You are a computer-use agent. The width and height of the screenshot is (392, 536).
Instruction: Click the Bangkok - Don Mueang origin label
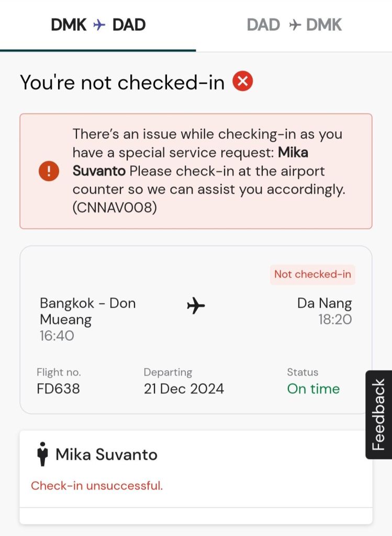click(x=87, y=311)
